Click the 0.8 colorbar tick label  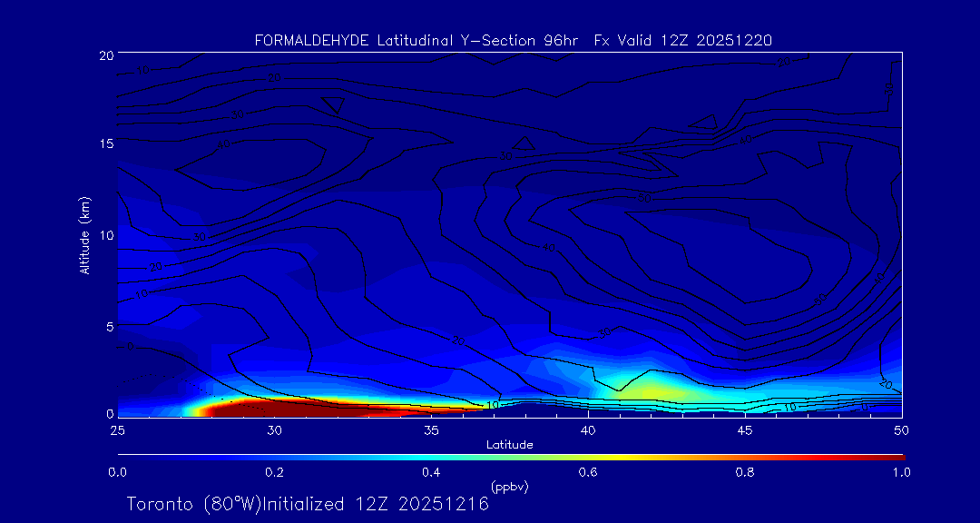click(x=745, y=472)
